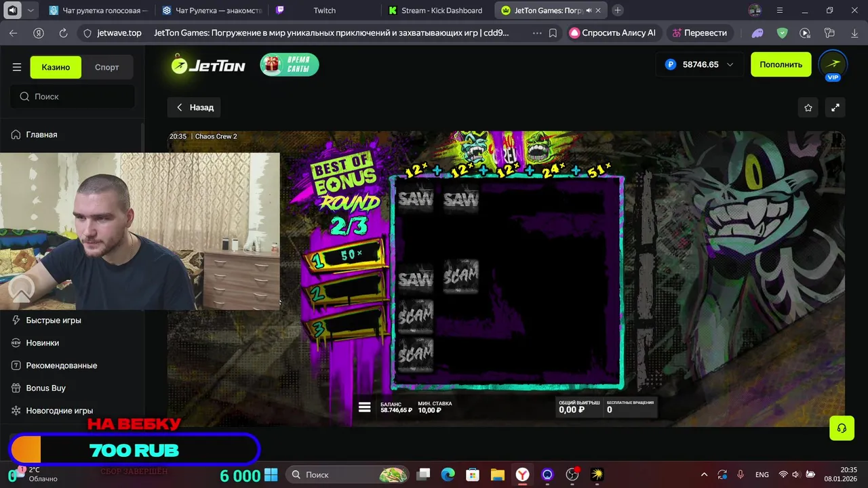Go back with the Назад button
The image size is (868, 488).
coord(195,107)
